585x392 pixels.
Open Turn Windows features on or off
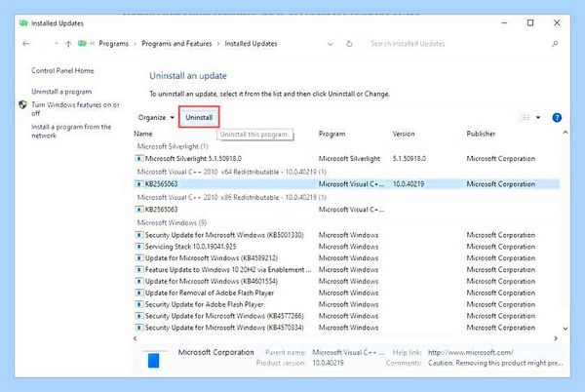point(75,109)
